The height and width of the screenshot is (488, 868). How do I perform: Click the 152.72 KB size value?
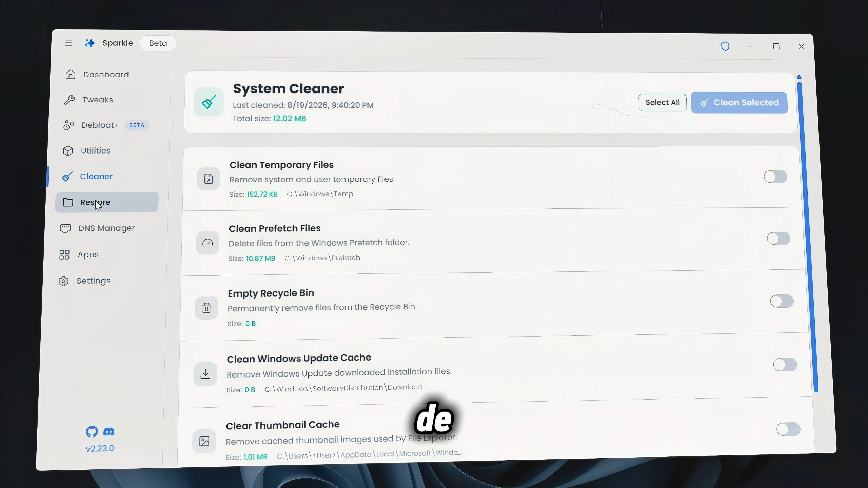pyautogui.click(x=262, y=194)
